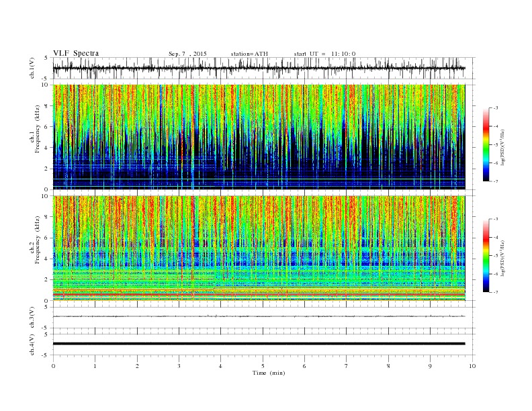The image size is (532, 411).
Task: Click the "0" tick on the time axis
Action: [x=53, y=366]
